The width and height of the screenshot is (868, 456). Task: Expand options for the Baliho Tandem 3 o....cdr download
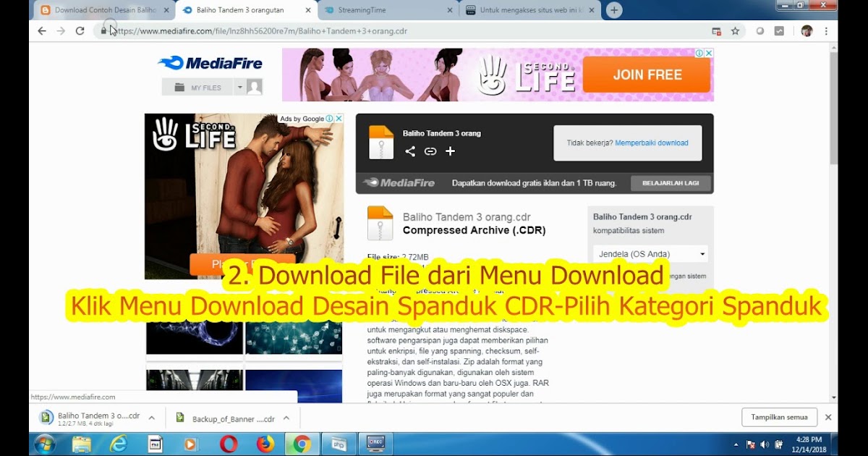(151, 418)
